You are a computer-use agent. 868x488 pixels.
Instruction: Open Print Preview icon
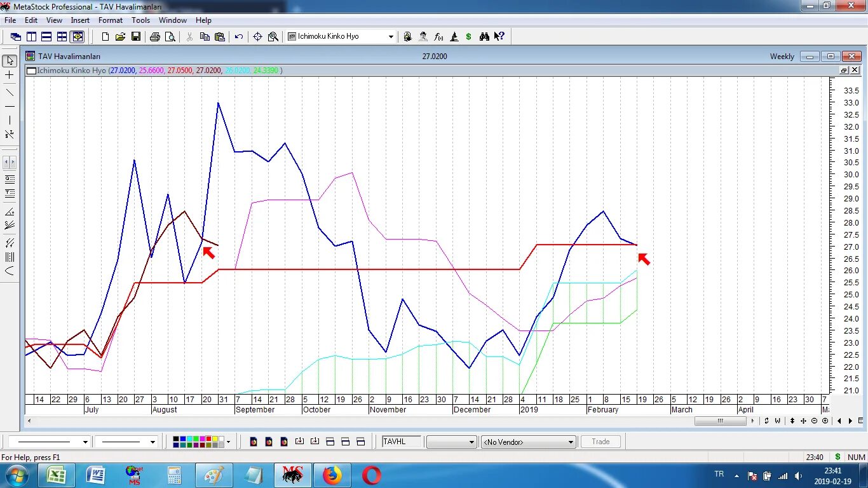click(170, 37)
